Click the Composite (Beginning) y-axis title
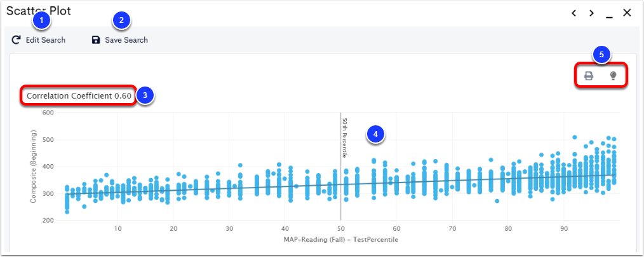Screen dimensions: 644x257 [x=33, y=167]
